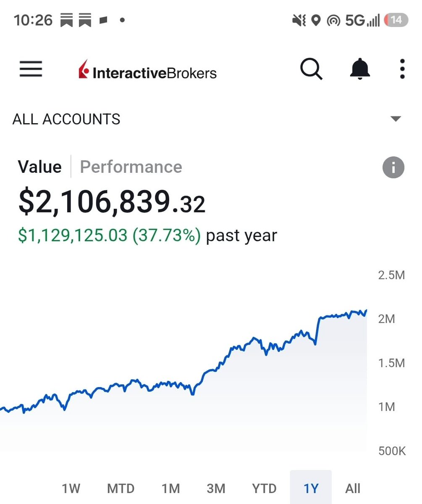Switch to the Performance view
The width and height of the screenshot is (422, 504).
(131, 167)
